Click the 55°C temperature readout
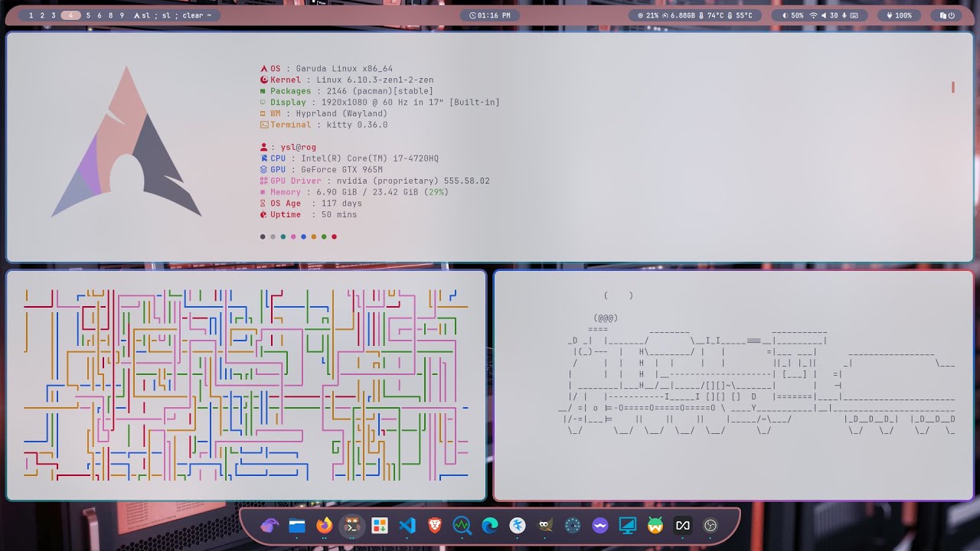This screenshot has width=980, height=551. click(x=740, y=15)
